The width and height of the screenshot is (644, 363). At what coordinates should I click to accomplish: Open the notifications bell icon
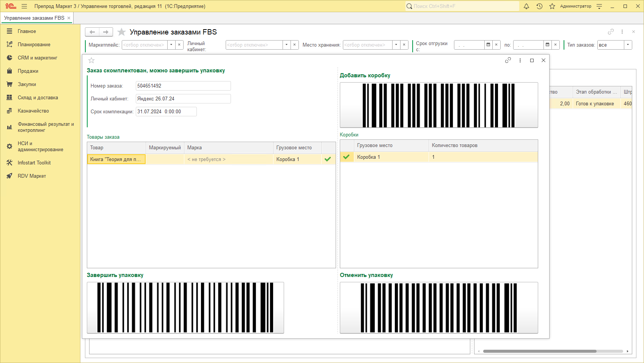click(x=526, y=6)
